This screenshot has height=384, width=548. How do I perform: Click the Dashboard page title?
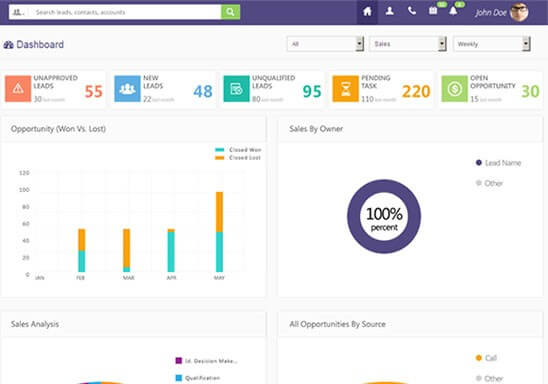click(40, 45)
